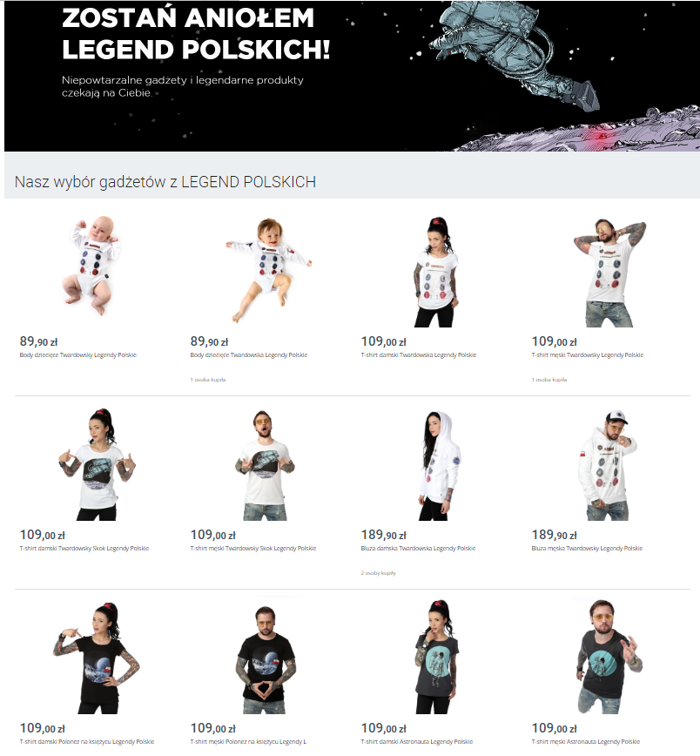View the T-shirt damski Astronauta product photo

437,658
